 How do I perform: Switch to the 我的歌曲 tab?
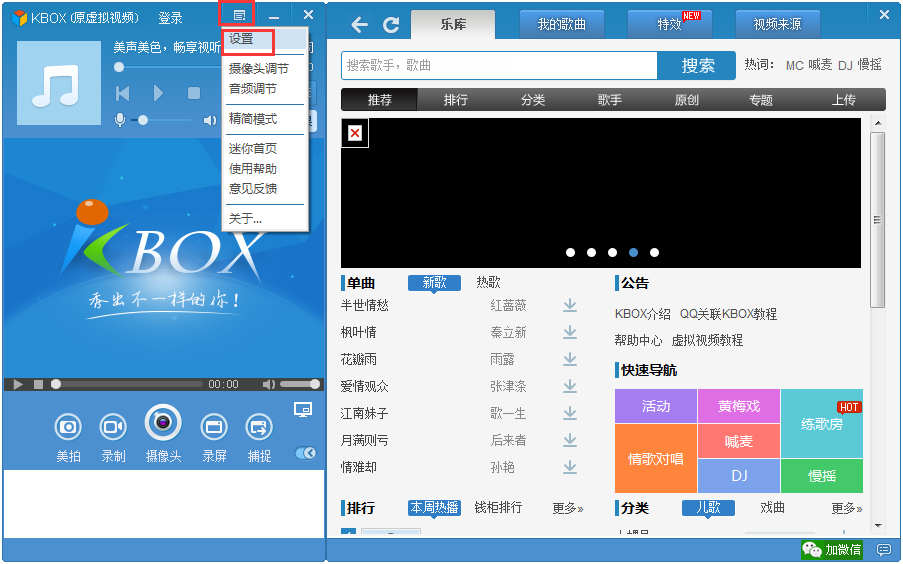(561, 24)
